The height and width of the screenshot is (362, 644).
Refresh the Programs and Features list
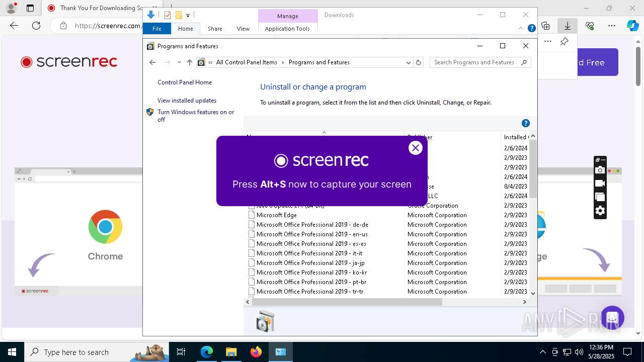click(x=419, y=62)
